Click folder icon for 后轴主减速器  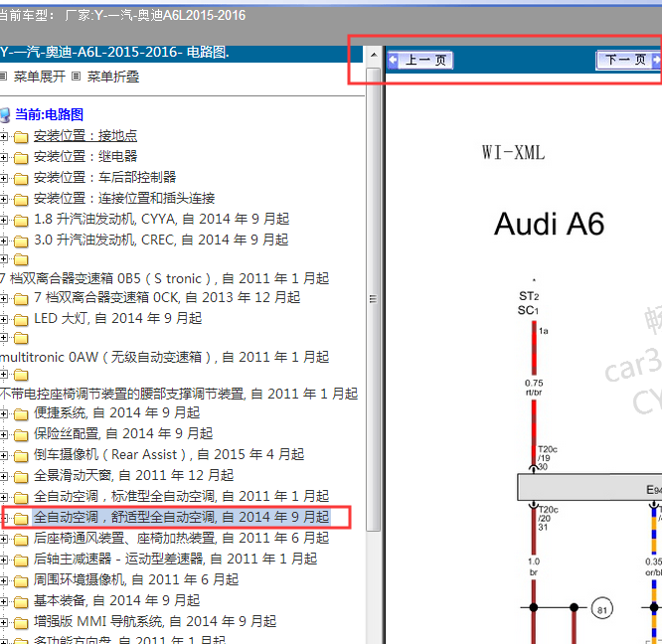(21, 560)
